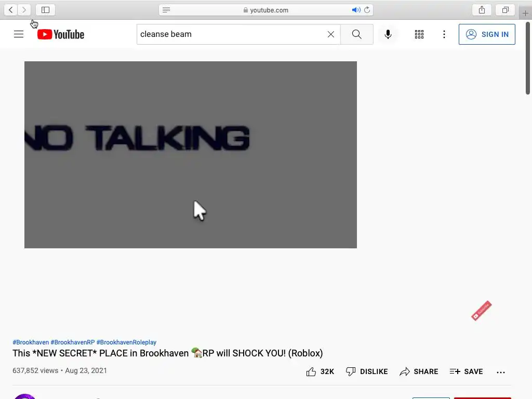Viewport: 532px width, 399px height.
Task: Click the video title text
Action: pos(168,353)
